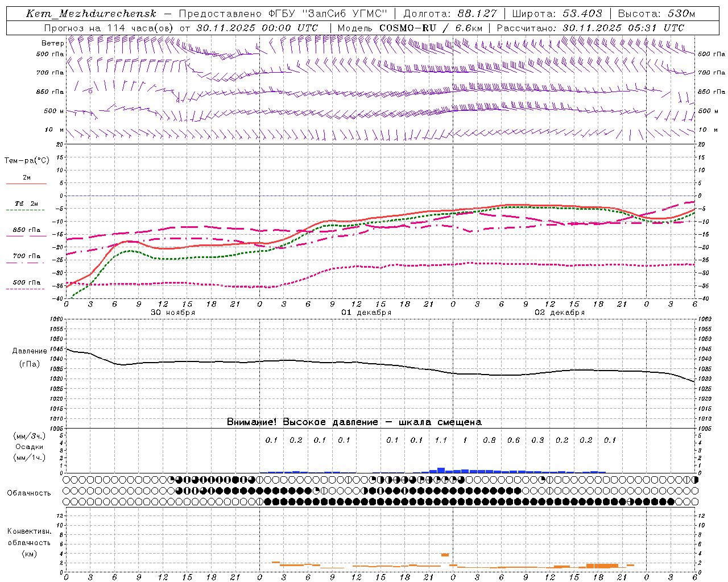The width and height of the screenshot is (728, 582).
Task: Click the 1005 value on left pressure axis
Action: (56, 429)
